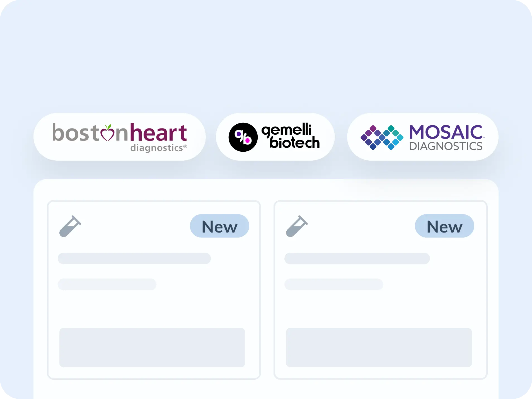Click the New badge on right card

(444, 226)
